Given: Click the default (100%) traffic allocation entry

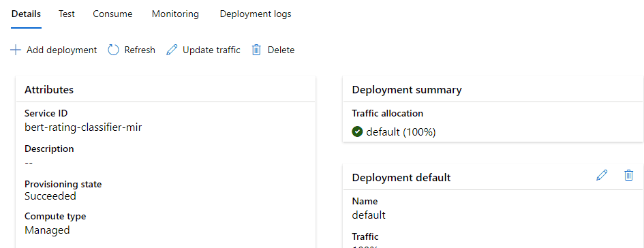Looking at the screenshot, I should pos(401,132).
